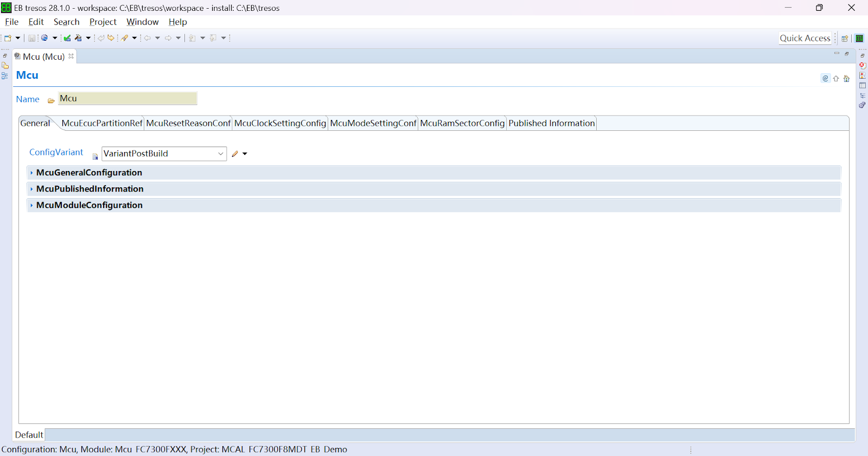The height and width of the screenshot is (456, 868).
Task: Switch to the McuEcucPartitionRef tab
Action: [x=102, y=123]
